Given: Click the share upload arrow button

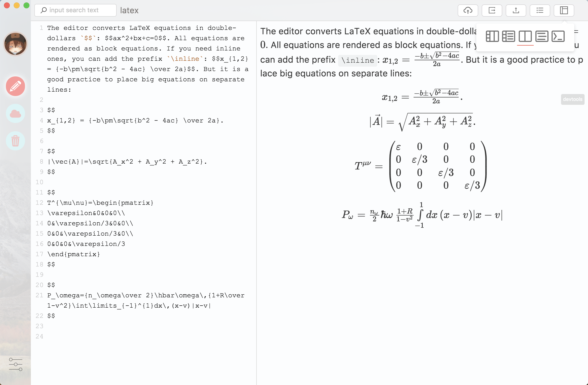Looking at the screenshot, I should click(516, 10).
